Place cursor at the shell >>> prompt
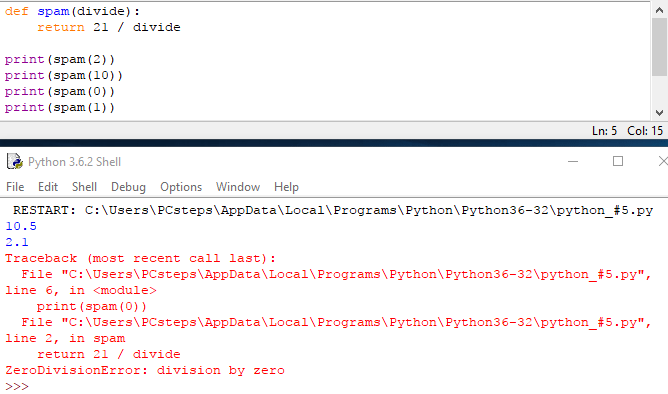 click(x=17, y=386)
